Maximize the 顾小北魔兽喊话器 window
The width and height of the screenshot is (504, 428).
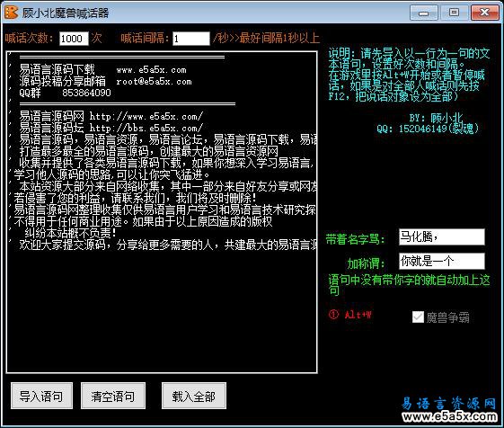point(454,13)
